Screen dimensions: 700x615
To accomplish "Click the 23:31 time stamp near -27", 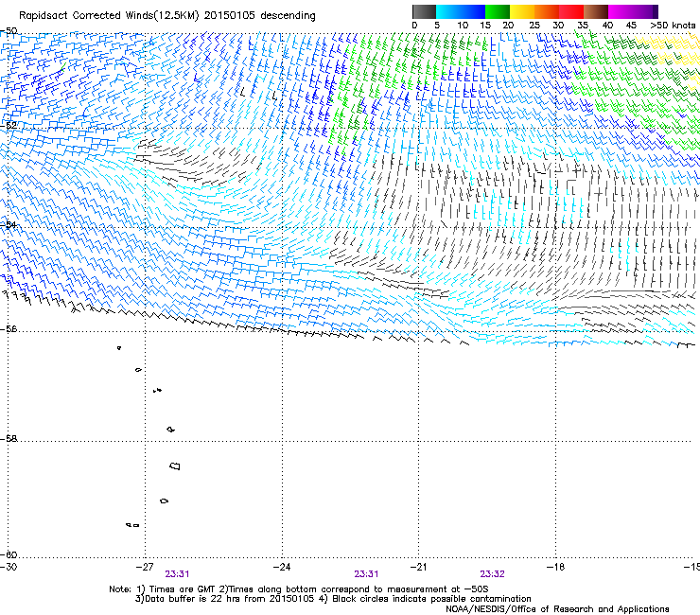I will coord(177,574).
